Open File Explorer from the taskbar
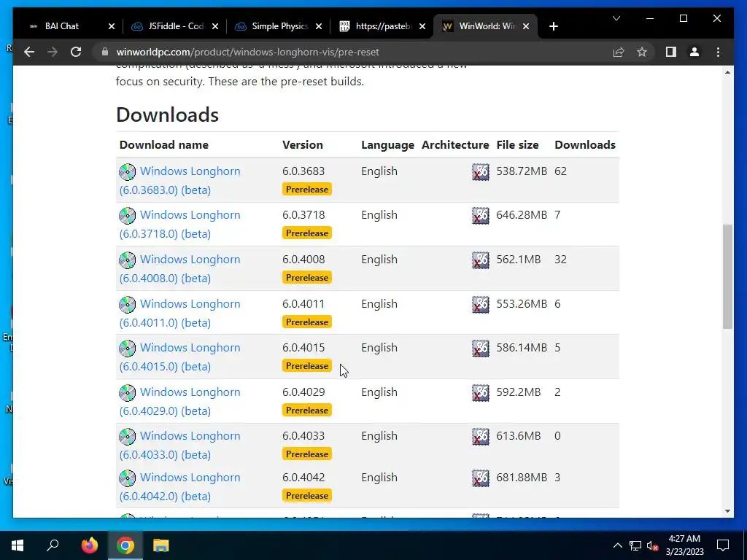 coord(161,545)
